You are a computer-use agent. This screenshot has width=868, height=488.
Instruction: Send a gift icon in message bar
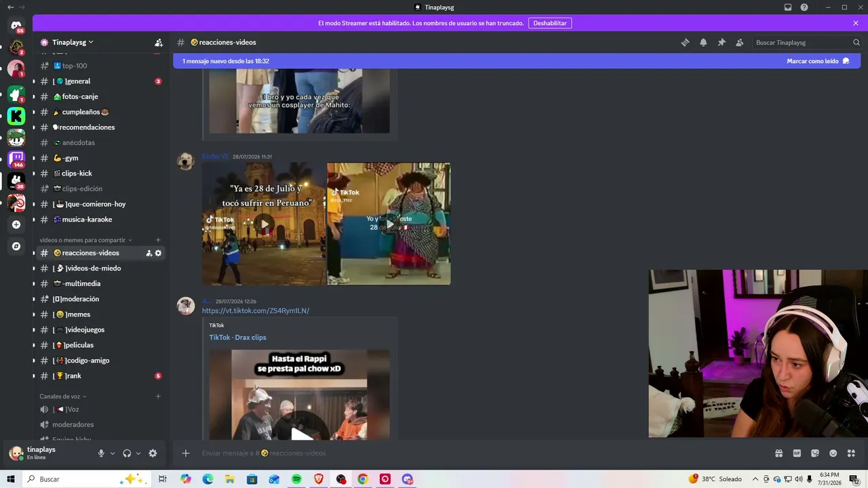pos(778,453)
